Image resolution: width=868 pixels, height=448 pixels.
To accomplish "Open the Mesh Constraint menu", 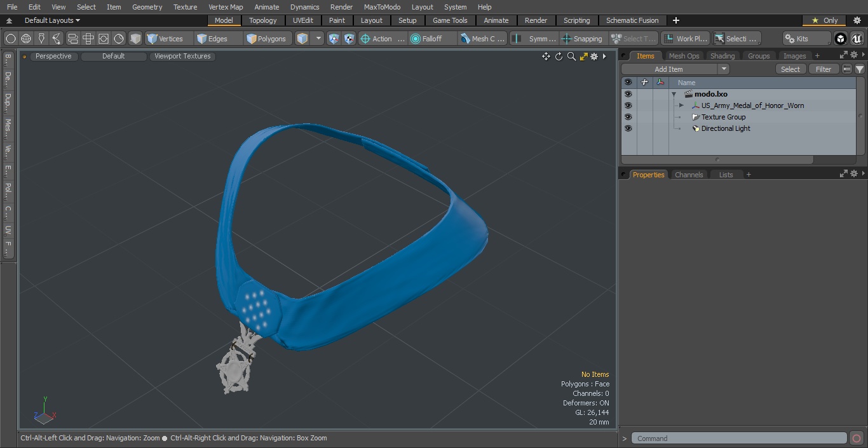I will (483, 39).
